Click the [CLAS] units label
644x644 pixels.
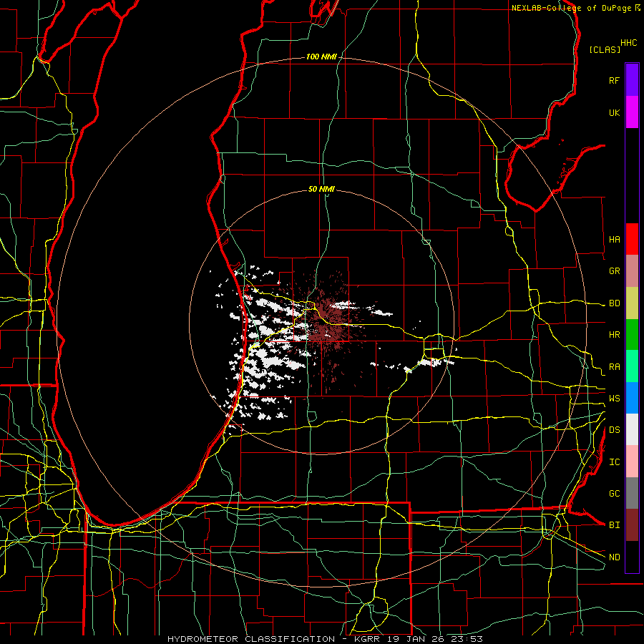(605, 49)
